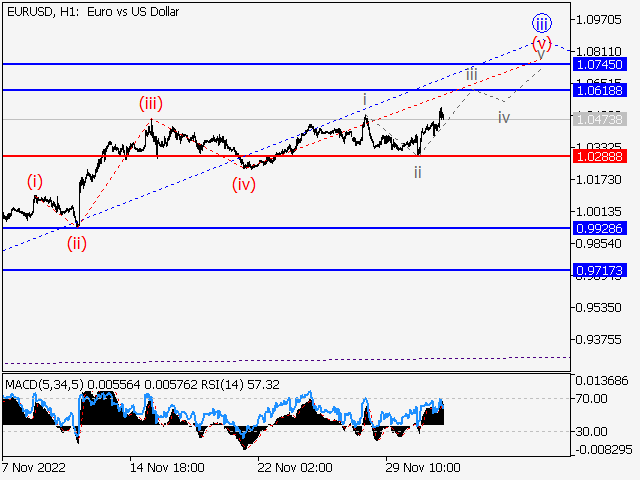Screen dimensions: 640x480
Task: Click the 1.09705 price axis value
Action: [599, 20]
